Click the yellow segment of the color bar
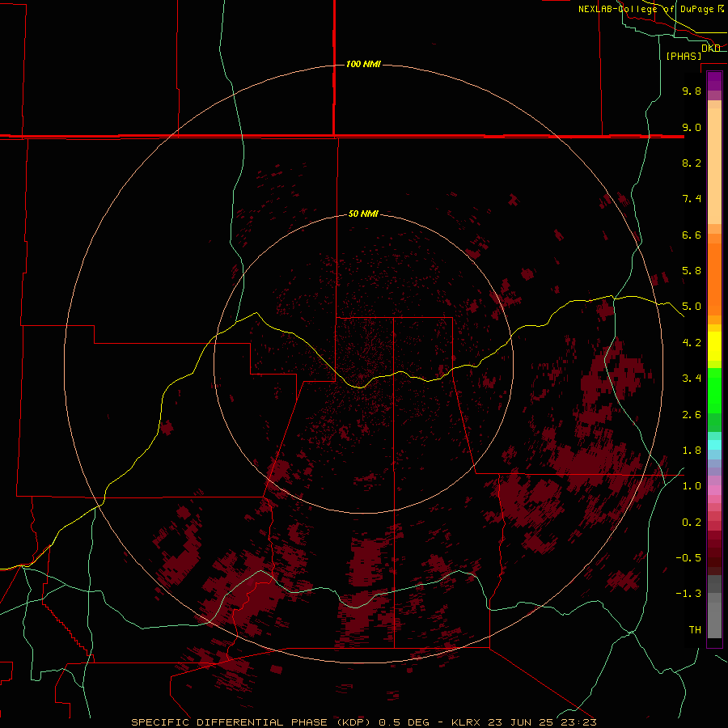Image resolution: width=728 pixels, height=728 pixels. (x=714, y=346)
